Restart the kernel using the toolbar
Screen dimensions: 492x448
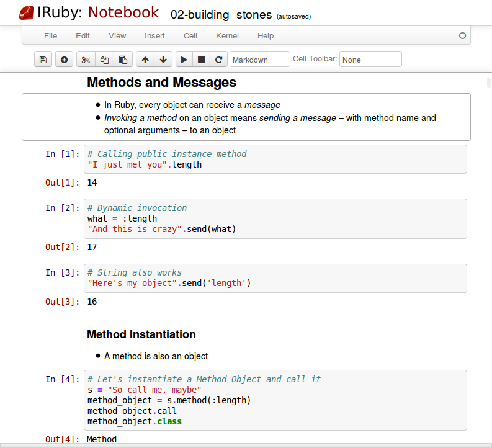tap(218, 60)
